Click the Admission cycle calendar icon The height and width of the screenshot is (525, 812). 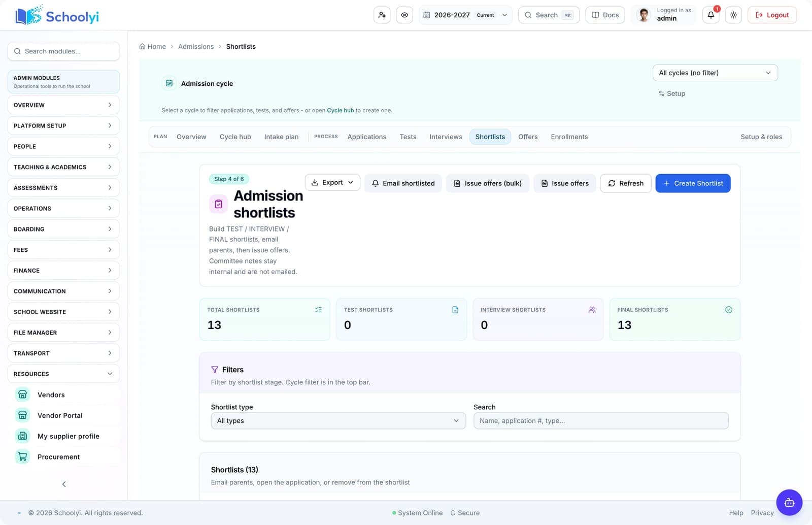click(x=169, y=83)
